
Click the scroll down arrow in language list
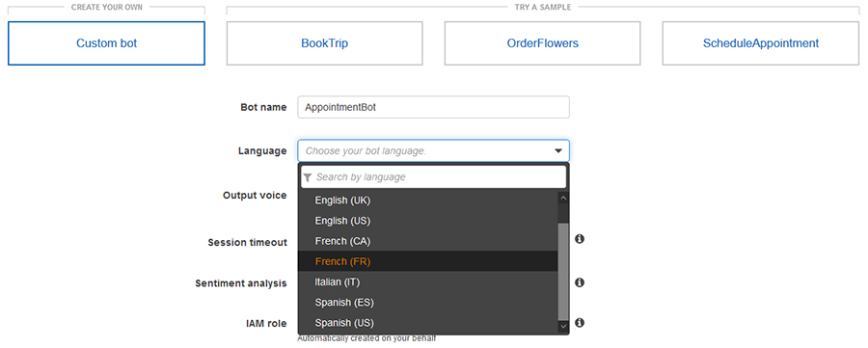click(x=563, y=327)
